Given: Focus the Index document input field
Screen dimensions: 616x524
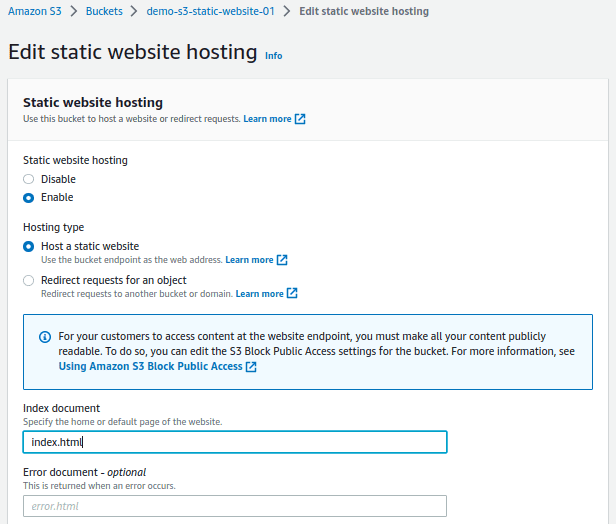Looking at the screenshot, I should pyautogui.click(x=235, y=442).
